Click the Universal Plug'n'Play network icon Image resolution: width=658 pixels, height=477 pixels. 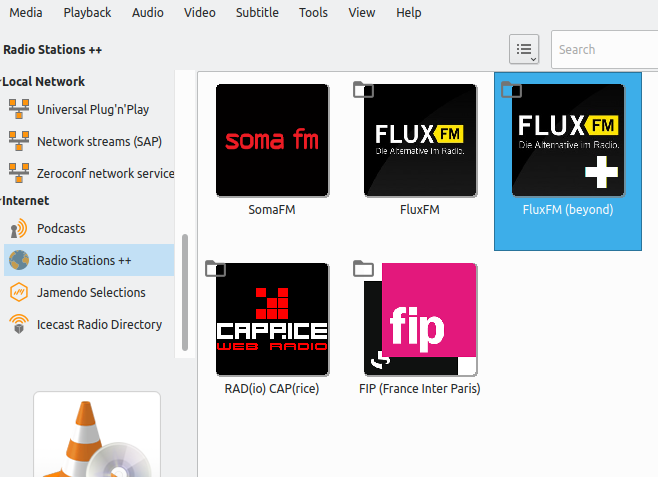(19, 109)
